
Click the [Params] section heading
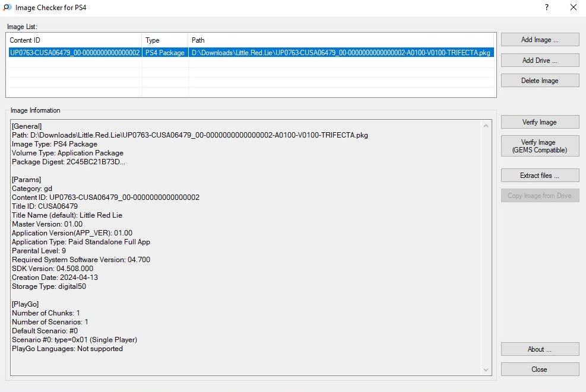26,180
